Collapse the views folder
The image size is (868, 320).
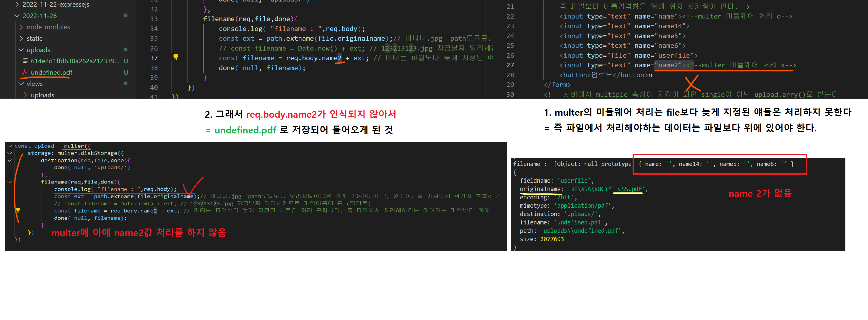pos(22,83)
